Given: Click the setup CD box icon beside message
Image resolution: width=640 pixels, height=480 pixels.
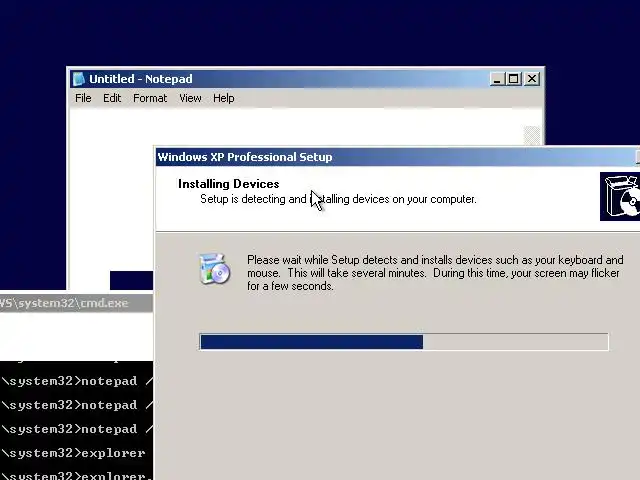Looking at the screenshot, I should pyautogui.click(x=215, y=269).
